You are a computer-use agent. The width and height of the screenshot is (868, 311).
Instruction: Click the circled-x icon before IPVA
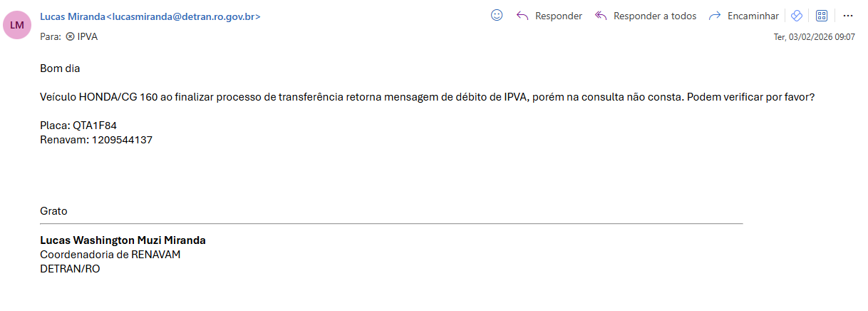70,36
